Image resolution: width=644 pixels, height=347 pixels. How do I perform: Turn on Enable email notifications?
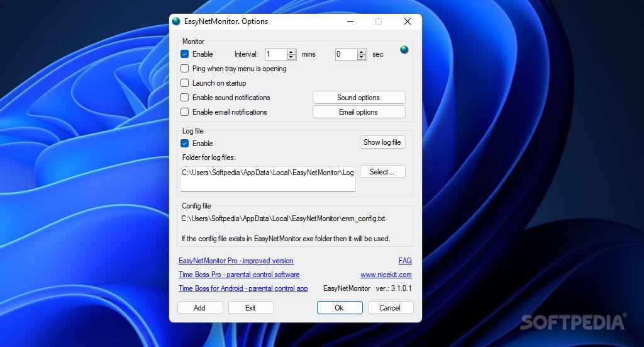tap(185, 111)
